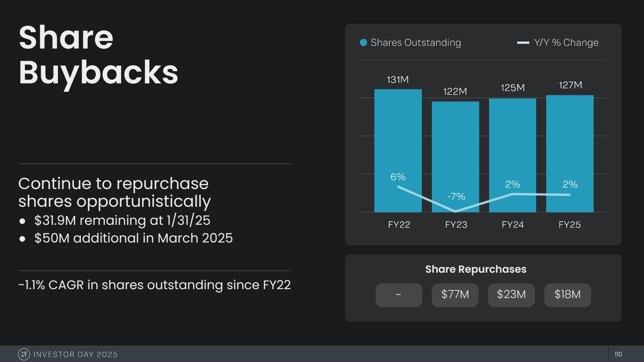
Task: Select the FY24 bar in chart
Action: (512, 155)
